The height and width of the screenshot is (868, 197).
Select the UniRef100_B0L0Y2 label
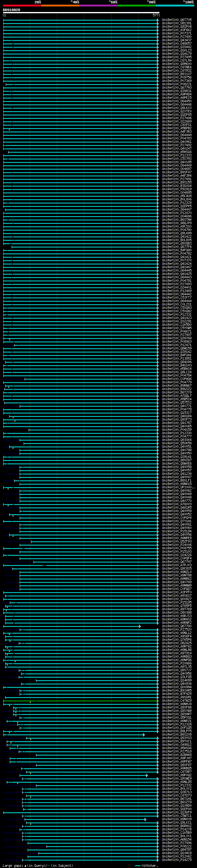(177, 789)
